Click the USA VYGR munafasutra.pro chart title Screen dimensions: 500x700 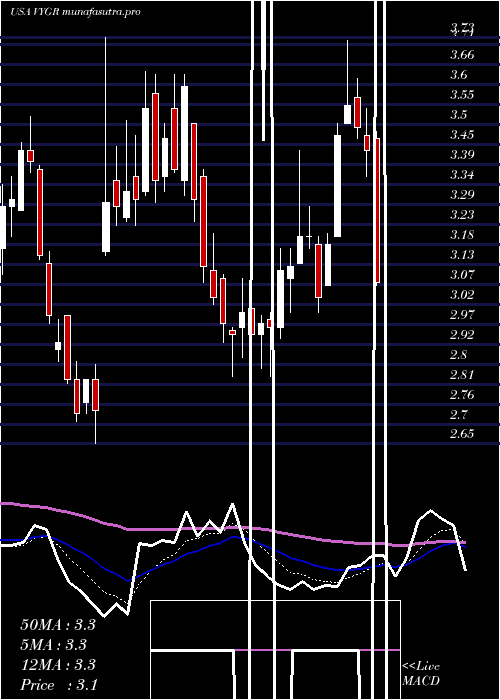(75, 12)
